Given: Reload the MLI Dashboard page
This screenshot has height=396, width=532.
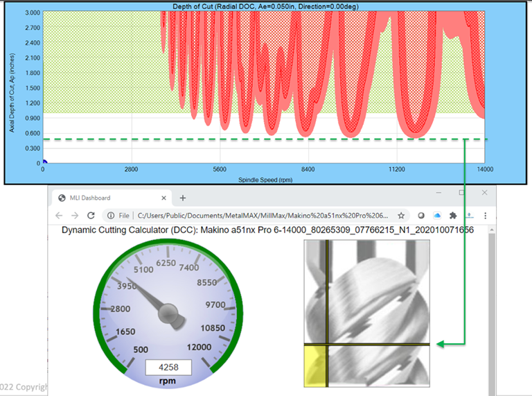Looking at the screenshot, I should click(x=91, y=215).
